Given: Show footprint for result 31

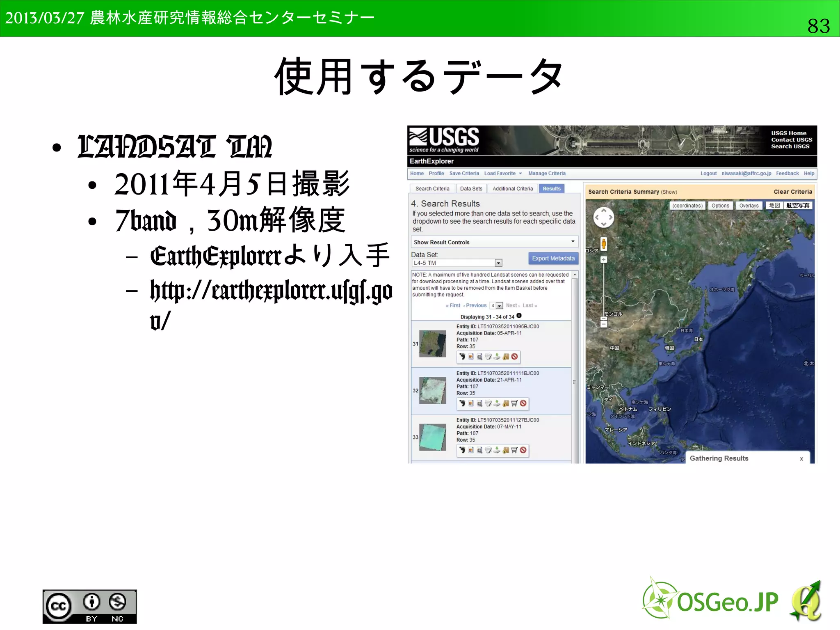Looking at the screenshot, I should [462, 357].
